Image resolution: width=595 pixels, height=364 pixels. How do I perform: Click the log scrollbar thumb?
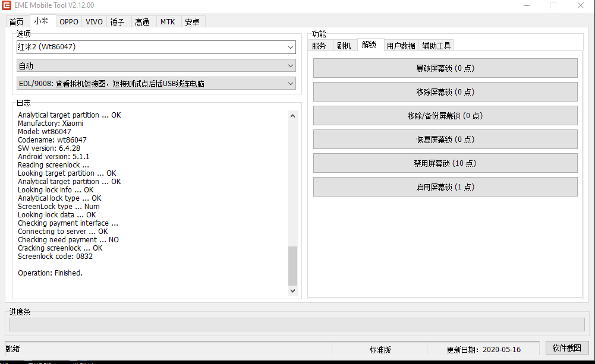click(x=292, y=266)
